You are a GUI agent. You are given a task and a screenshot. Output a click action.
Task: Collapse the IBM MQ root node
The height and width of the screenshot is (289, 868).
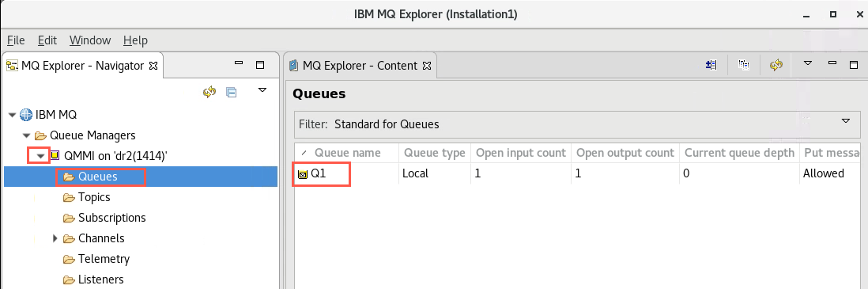pos(12,115)
